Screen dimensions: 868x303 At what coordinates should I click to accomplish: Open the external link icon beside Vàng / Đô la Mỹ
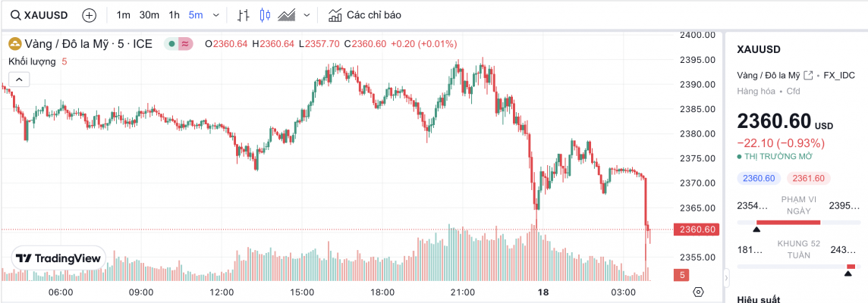tap(808, 75)
